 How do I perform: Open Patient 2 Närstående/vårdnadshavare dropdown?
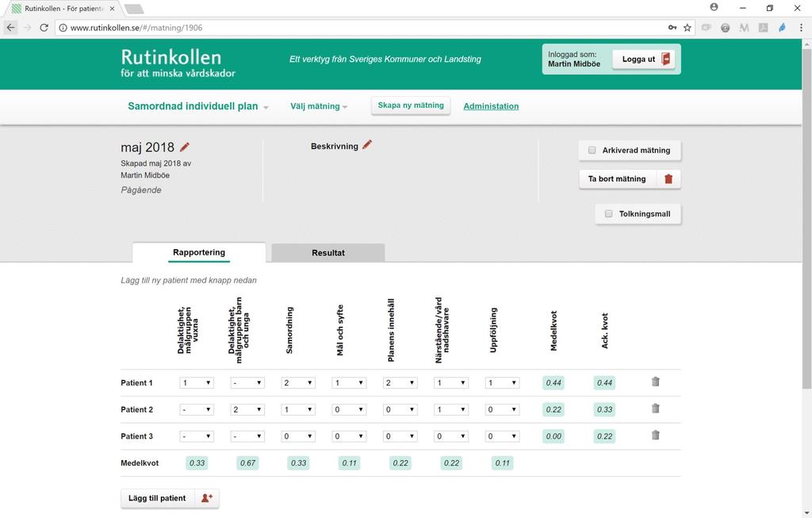[x=451, y=409]
